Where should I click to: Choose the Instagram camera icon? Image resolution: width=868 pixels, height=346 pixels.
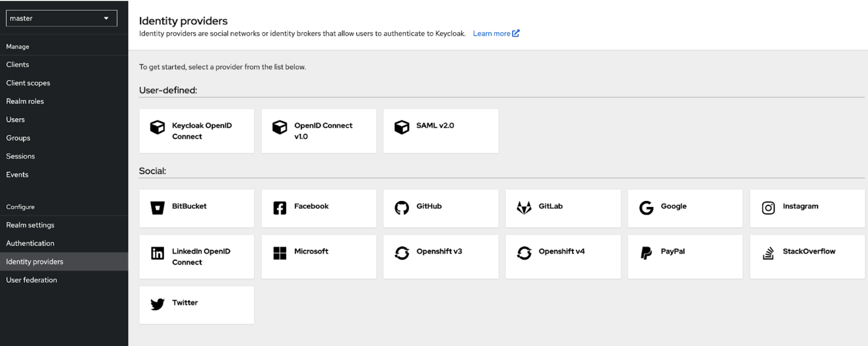point(768,208)
